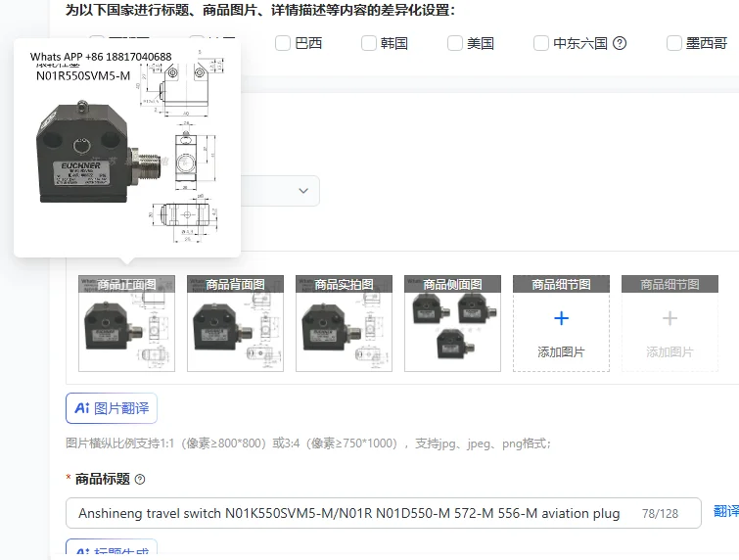Focus the 商品标题 input field
Screen dimensions: 739x560
383,513
